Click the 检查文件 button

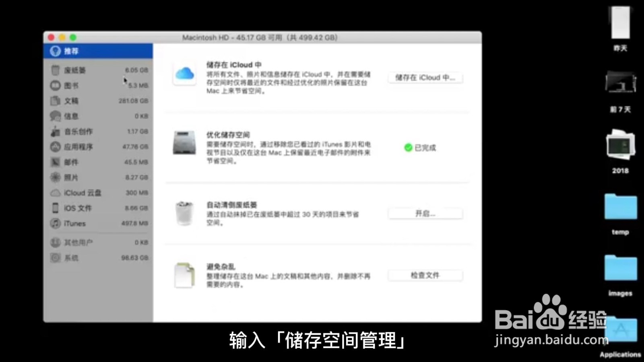pyautogui.click(x=425, y=276)
